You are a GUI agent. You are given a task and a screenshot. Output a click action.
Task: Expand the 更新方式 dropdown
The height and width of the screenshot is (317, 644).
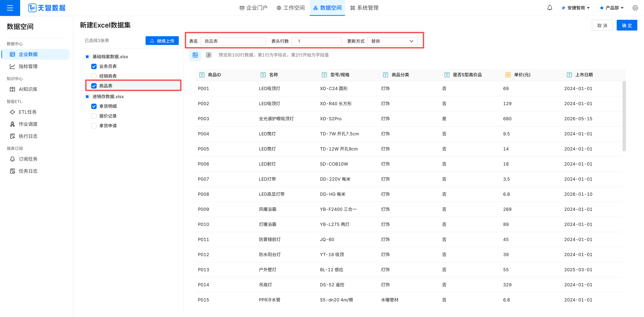click(392, 41)
